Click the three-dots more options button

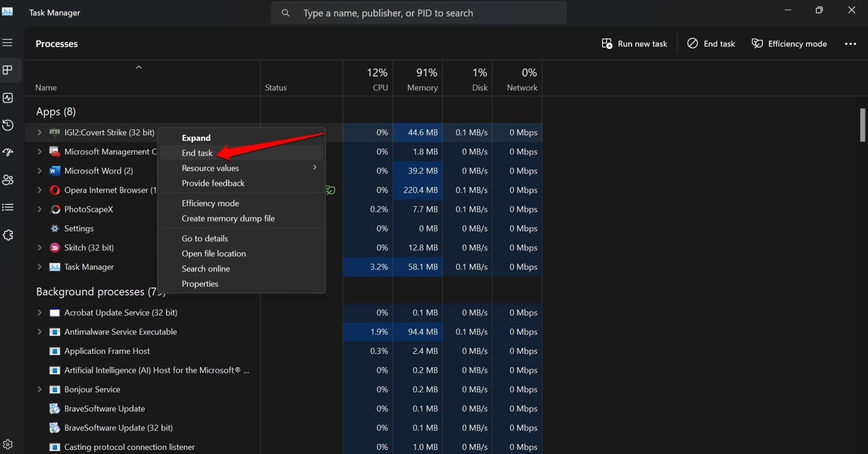(x=850, y=44)
